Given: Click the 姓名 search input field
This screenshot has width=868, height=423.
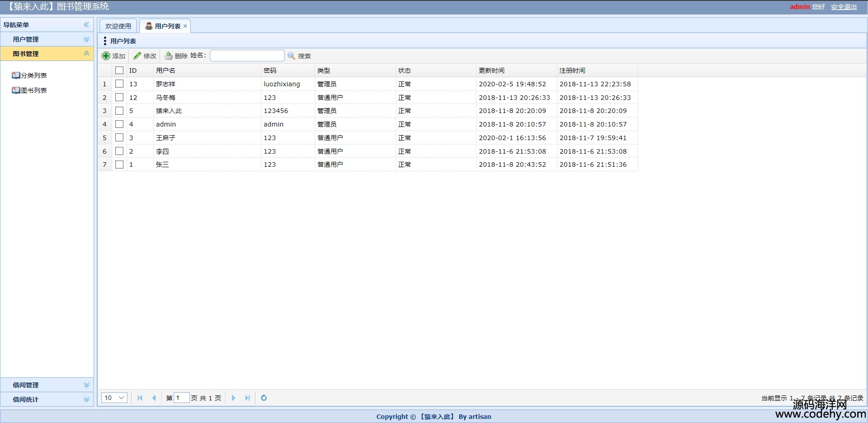Looking at the screenshot, I should (x=247, y=56).
